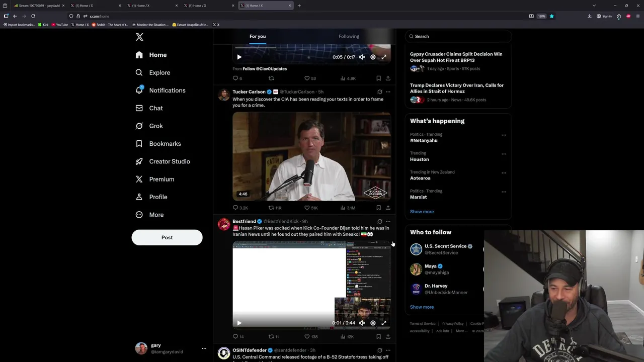Image resolution: width=644 pixels, height=362 pixels.
Task: Click the Search field
Action: [458, 36]
